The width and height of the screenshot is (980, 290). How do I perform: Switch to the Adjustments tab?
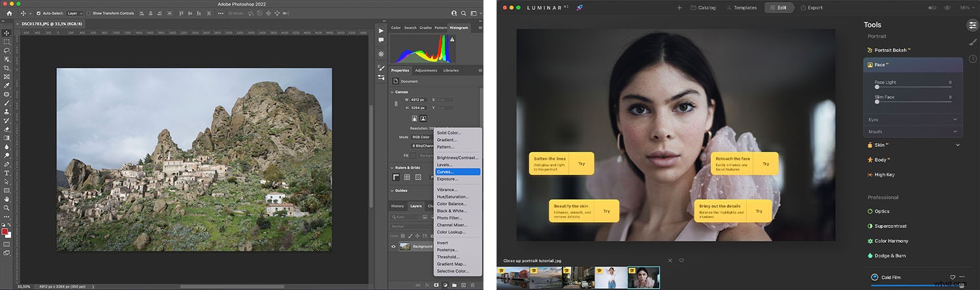(x=426, y=71)
